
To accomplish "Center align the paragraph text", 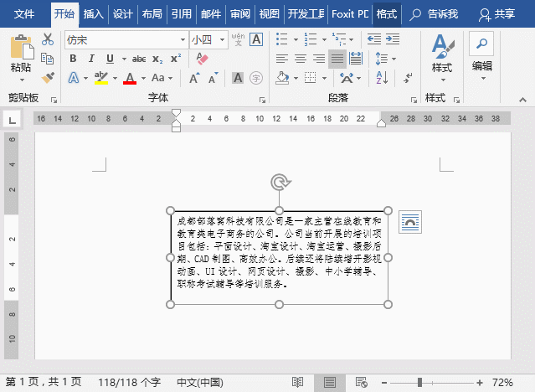I will (x=300, y=59).
